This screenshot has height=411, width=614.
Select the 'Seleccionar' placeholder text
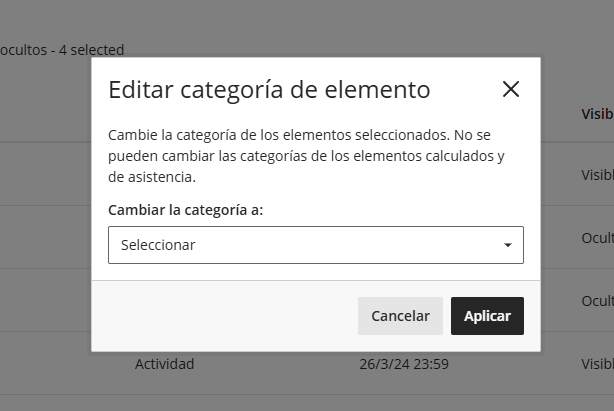[158, 245]
